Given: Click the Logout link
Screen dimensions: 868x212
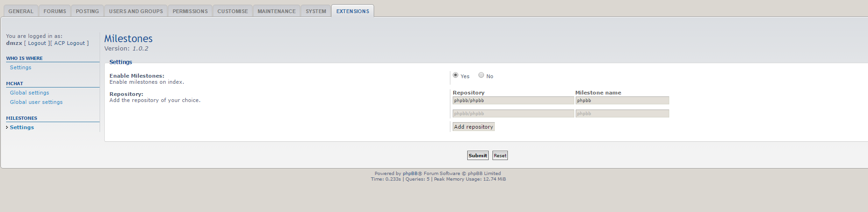Looking at the screenshot, I should click(37, 43).
